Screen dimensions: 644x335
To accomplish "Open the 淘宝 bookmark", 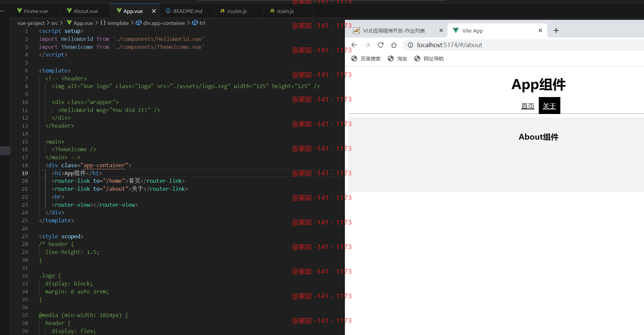I will 397,58.
